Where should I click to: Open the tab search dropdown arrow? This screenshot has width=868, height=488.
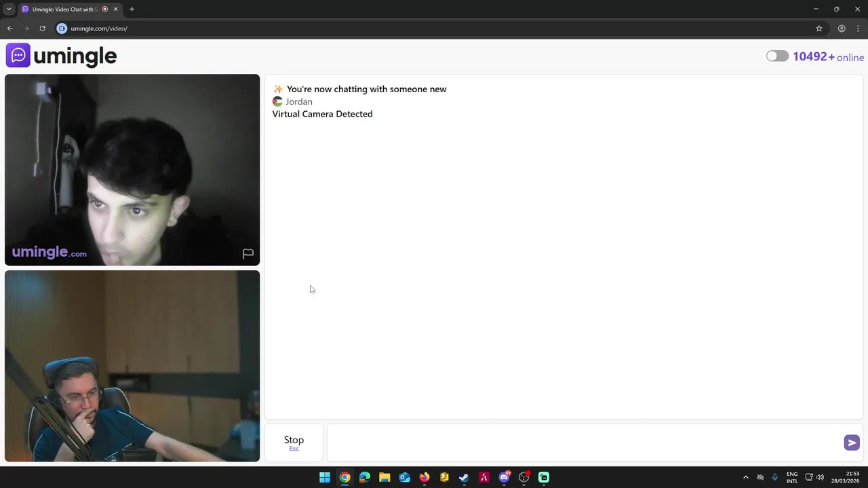pyautogui.click(x=9, y=9)
